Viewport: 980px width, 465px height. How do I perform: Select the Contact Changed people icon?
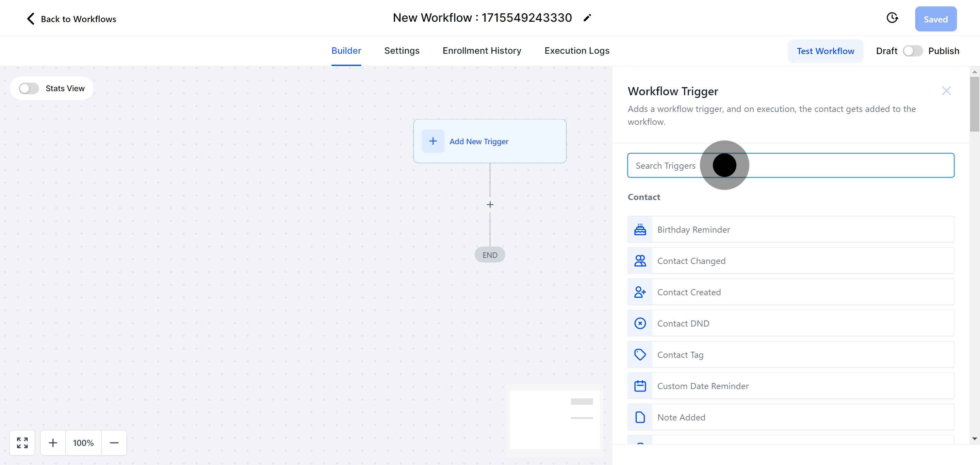pos(640,261)
